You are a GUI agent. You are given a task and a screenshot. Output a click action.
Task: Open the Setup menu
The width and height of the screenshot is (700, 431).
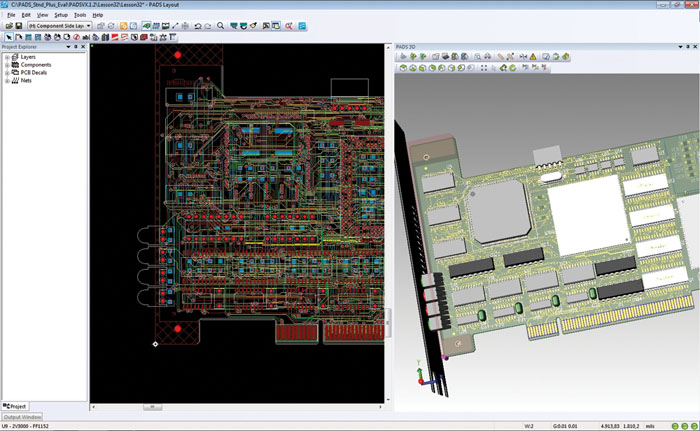point(61,15)
